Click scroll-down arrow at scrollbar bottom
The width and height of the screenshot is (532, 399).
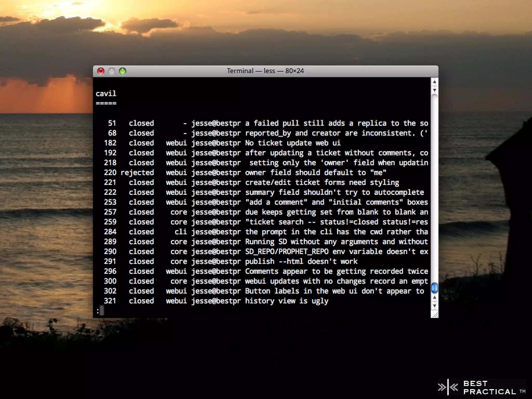tap(434, 306)
